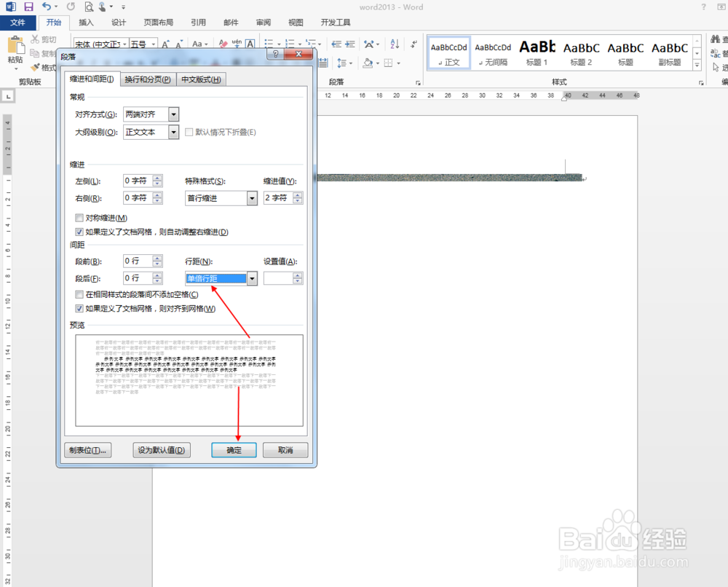Click the Shading paint bucket icon

pyautogui.click(x=368, y=63)
